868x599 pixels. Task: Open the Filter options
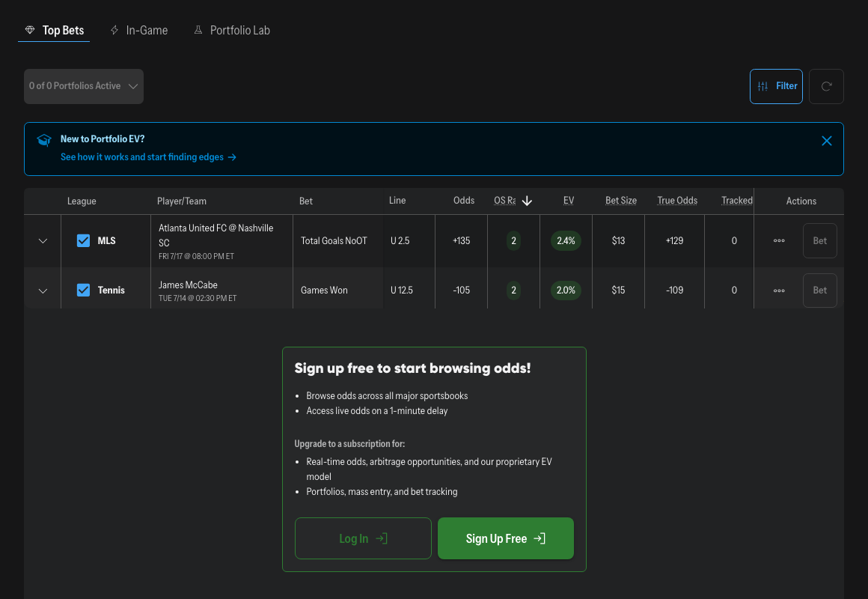(776, 86)
